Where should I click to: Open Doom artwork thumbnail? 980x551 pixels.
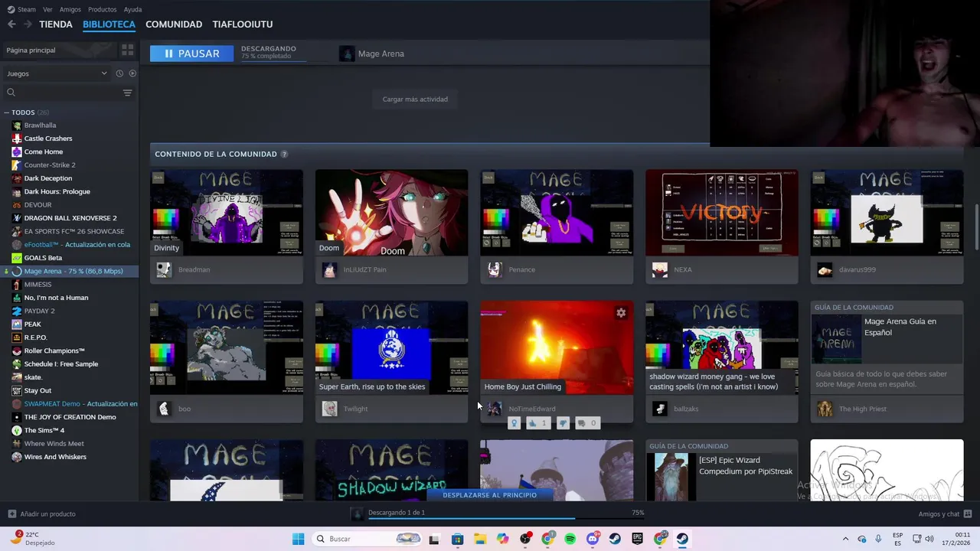pos(391,213)
